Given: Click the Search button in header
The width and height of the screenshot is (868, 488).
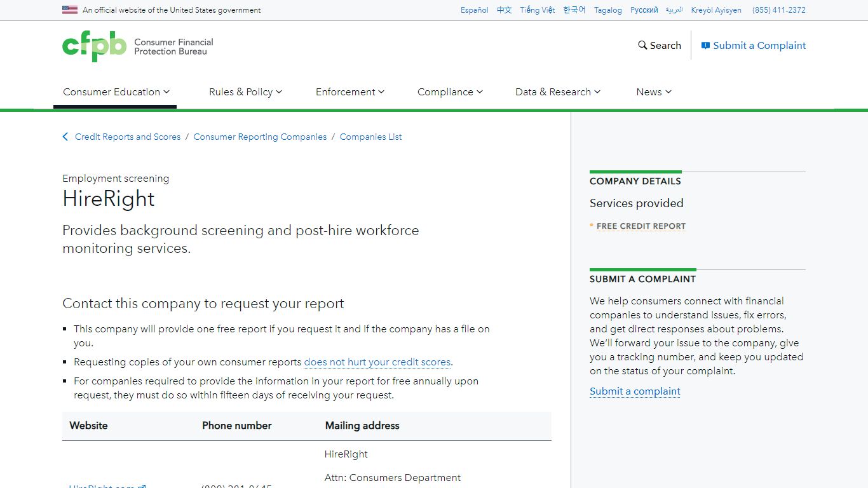Looking at the screenshot, I should point(660,45).
